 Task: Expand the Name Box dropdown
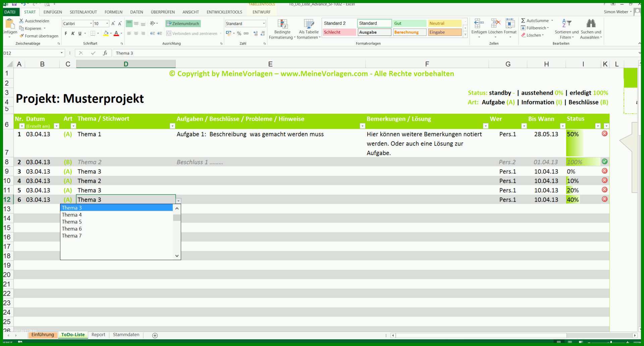click(62, 53)
